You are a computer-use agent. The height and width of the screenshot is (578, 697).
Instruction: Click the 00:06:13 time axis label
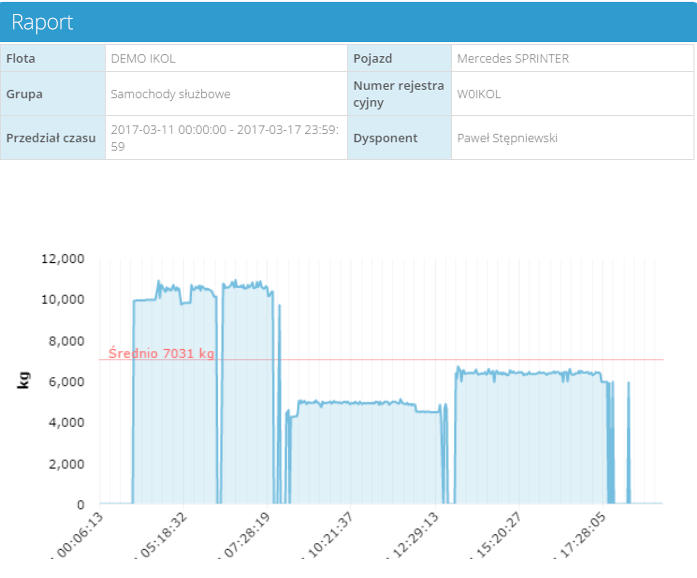point(79,535)
